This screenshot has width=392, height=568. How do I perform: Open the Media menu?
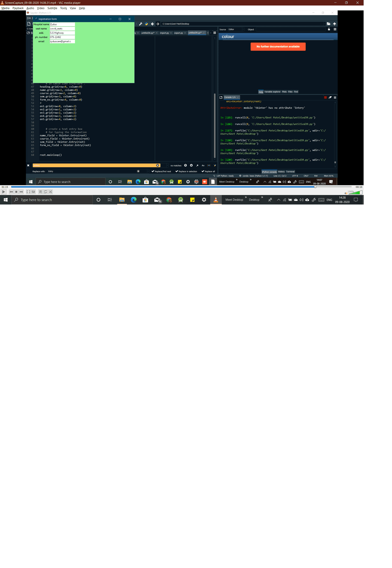(5, 8)
